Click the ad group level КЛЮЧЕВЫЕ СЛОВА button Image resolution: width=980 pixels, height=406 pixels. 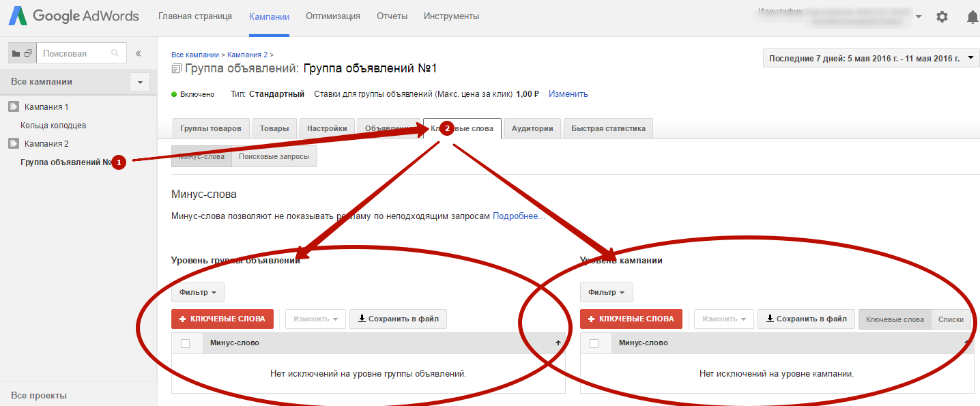222,319
